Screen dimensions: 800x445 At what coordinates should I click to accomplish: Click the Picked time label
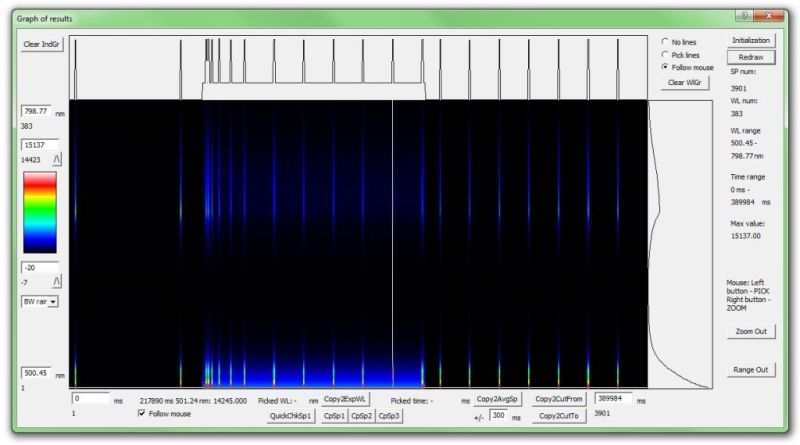tap(412, 401)
